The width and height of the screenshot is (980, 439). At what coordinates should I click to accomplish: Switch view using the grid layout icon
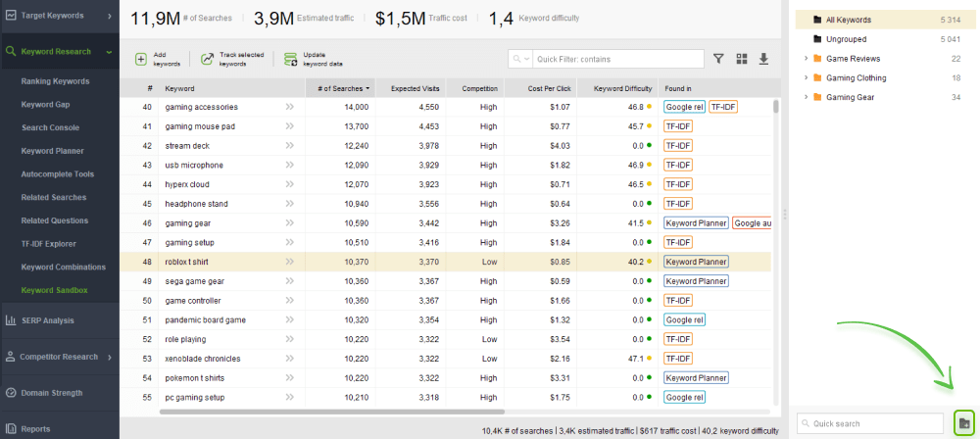[742, 59]
